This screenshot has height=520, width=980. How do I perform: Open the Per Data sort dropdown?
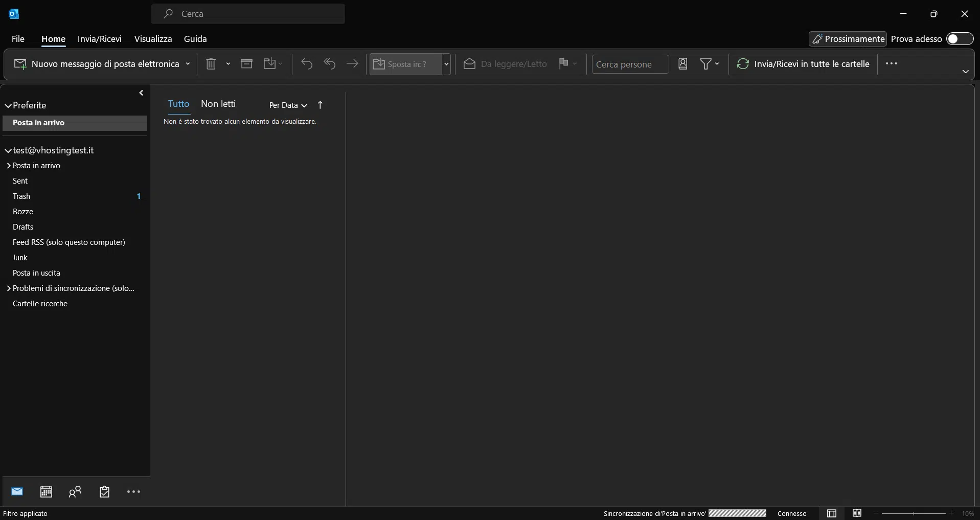pyautogui.click(x=288, y=105)
